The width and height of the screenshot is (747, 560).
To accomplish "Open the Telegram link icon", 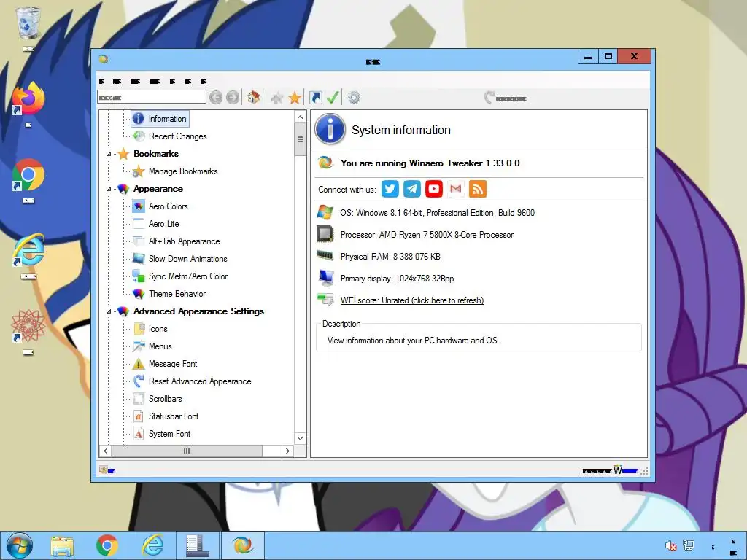I will tap(412, 189).
